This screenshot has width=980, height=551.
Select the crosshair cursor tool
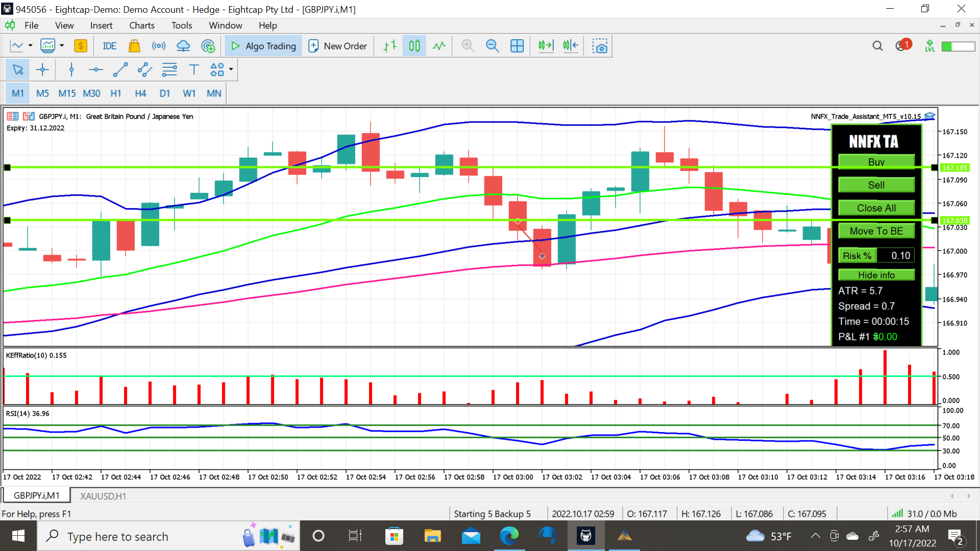point(42,69)
